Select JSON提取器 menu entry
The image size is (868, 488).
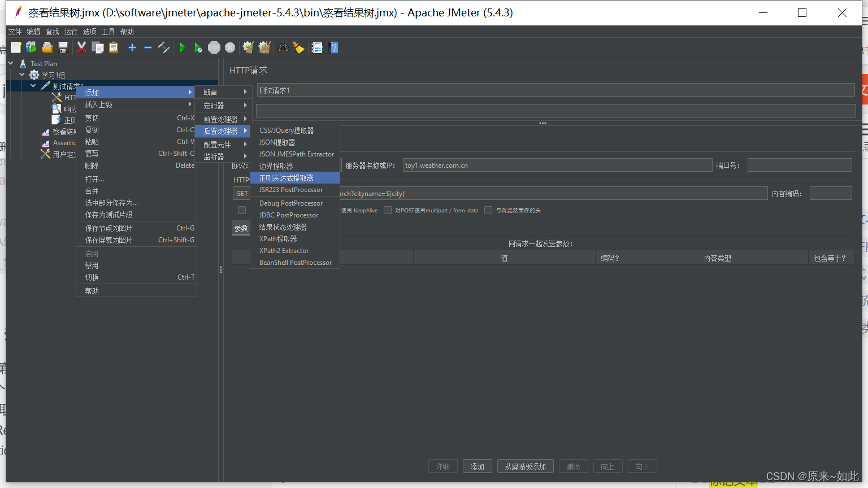click(x=295, y=142)
